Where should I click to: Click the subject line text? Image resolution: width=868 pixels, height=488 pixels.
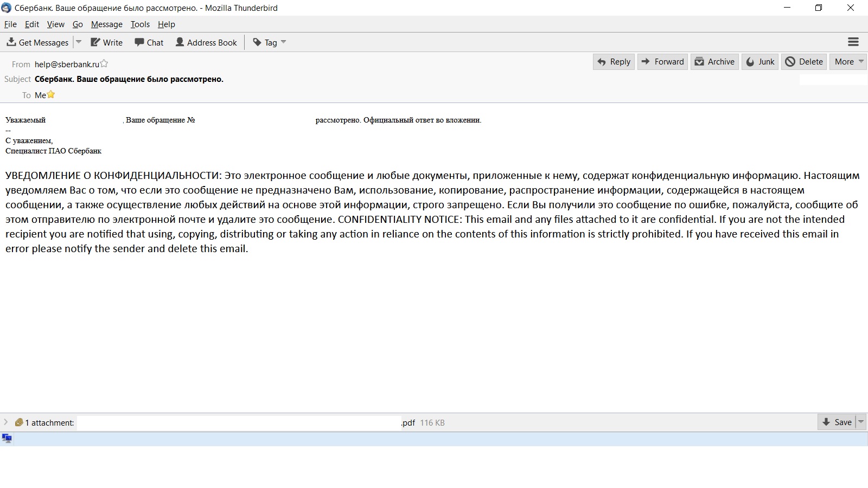(x=129, y=79)
